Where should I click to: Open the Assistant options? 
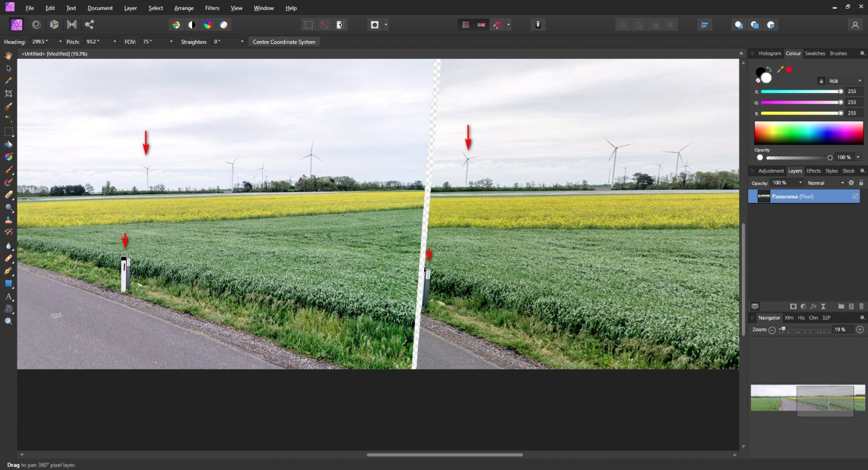[538, 24]
